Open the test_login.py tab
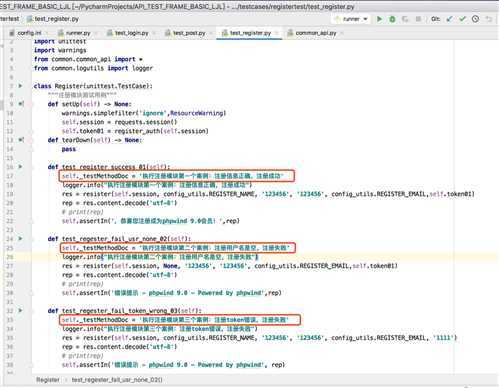This screenshot has width=499, height=388. (131, 33)
